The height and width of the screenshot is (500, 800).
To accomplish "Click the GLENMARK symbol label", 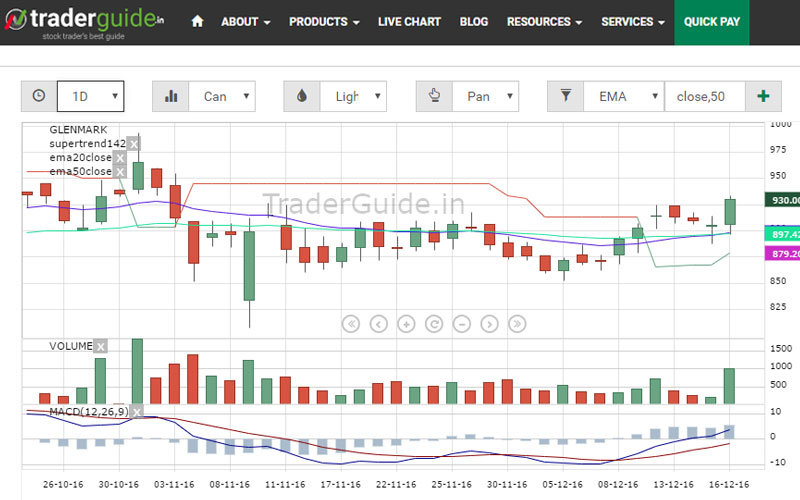I will 78,130.
